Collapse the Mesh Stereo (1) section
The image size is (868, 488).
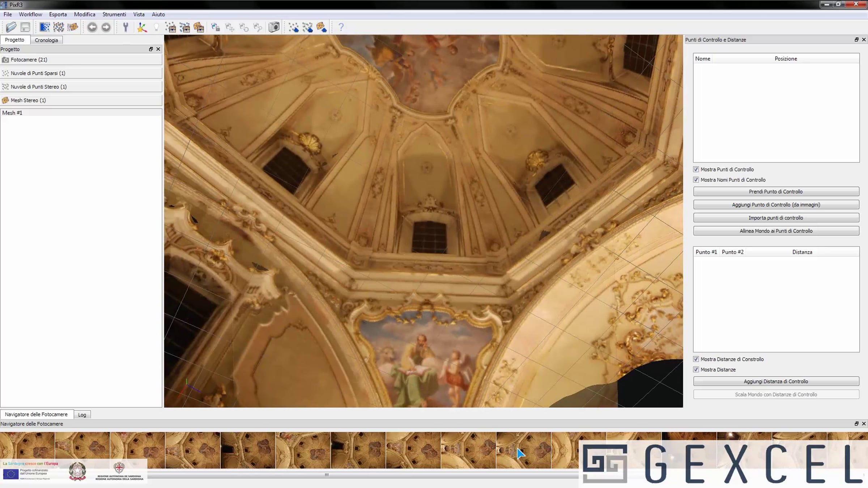pyautogui.click(x=81, y=100)
